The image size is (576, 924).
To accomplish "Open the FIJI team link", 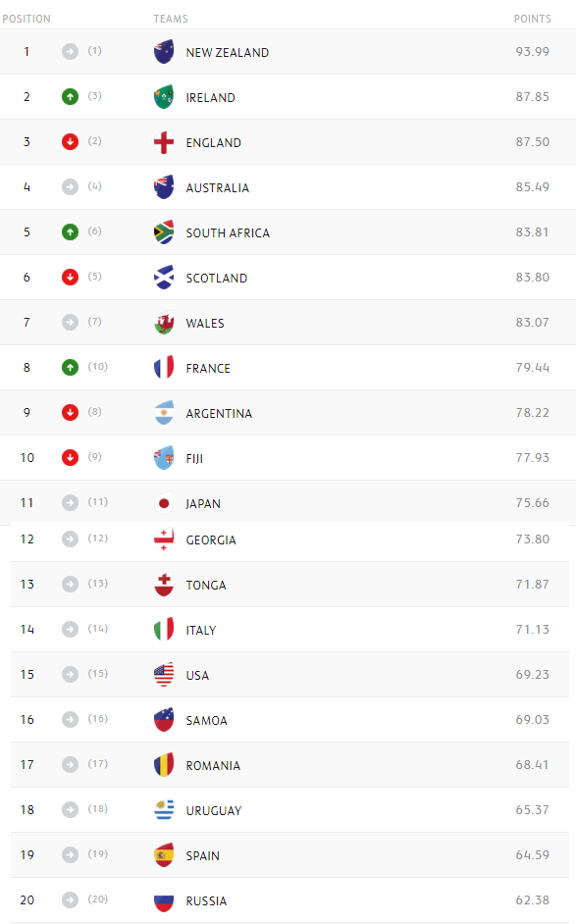I will [194, 458].
